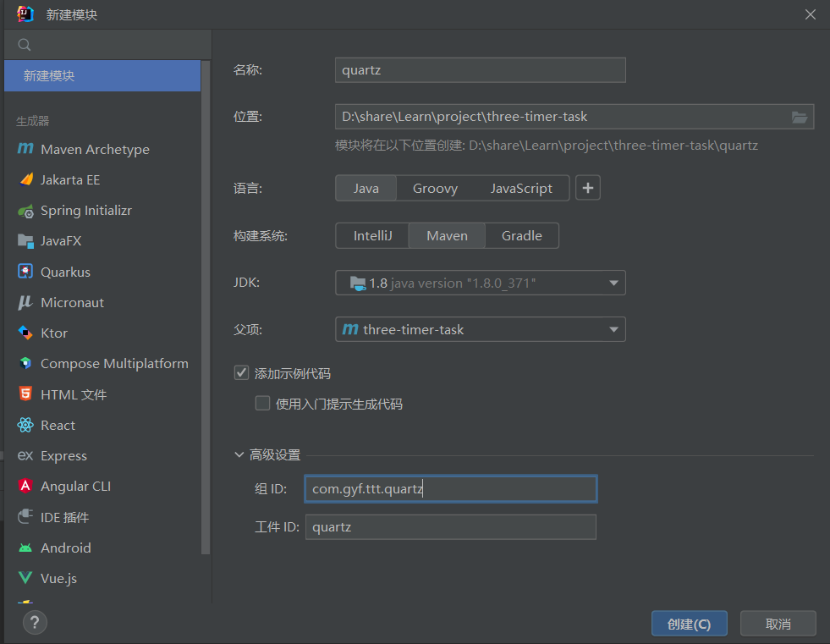Select Jakarta EE label in generators
The height and width of the screenshot is (644, 830).
[x=70, y=180]
